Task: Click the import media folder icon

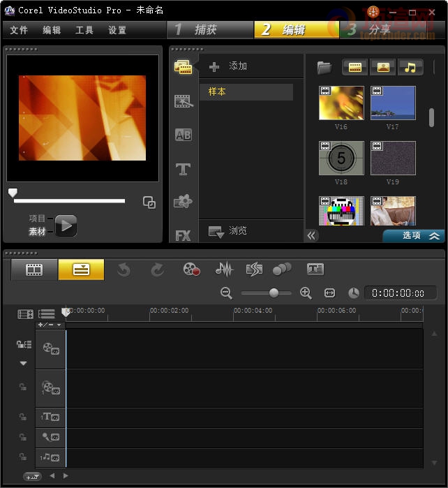Action: pos(324,67)
